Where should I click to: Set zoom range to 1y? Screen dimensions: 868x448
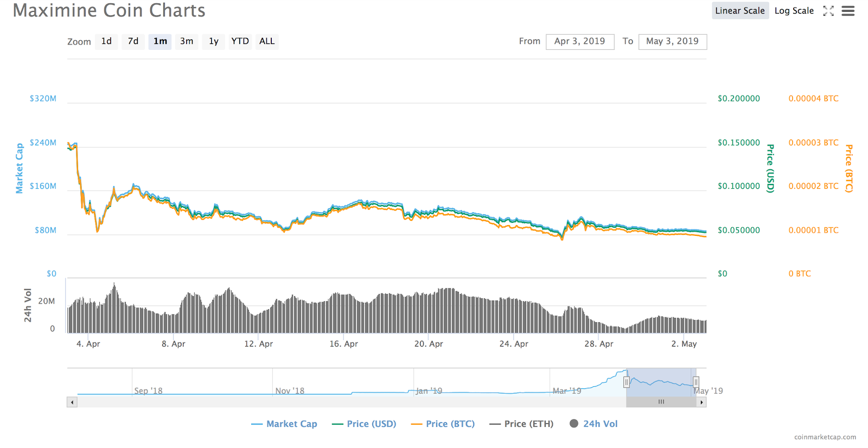click(x=214, y=41)
